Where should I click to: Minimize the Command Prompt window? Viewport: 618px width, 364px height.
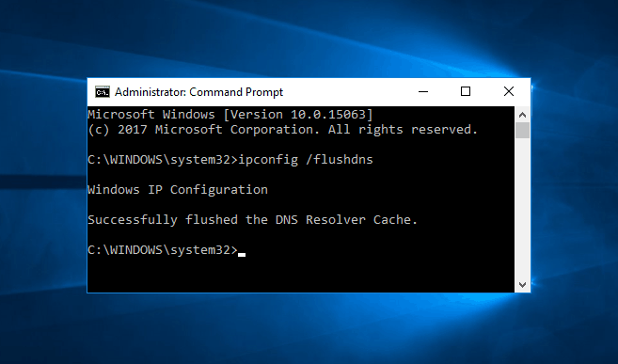(x=423, y=92)
